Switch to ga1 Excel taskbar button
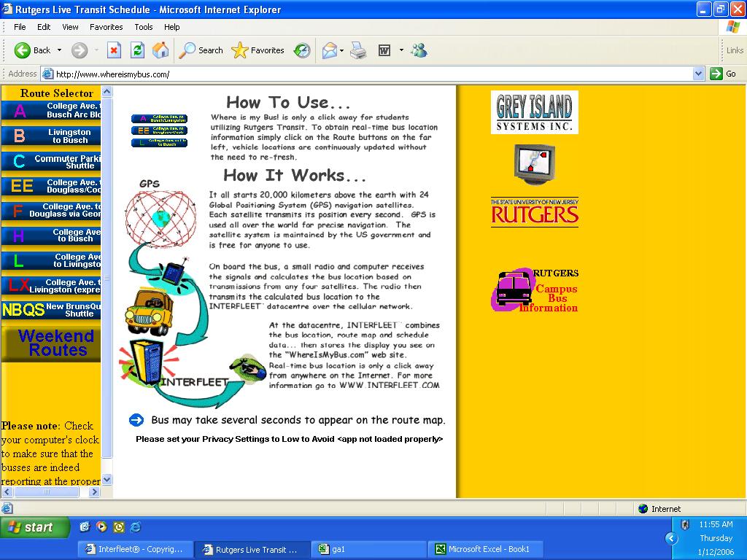This screenshot has height=560, width=747. pos(370,550)
